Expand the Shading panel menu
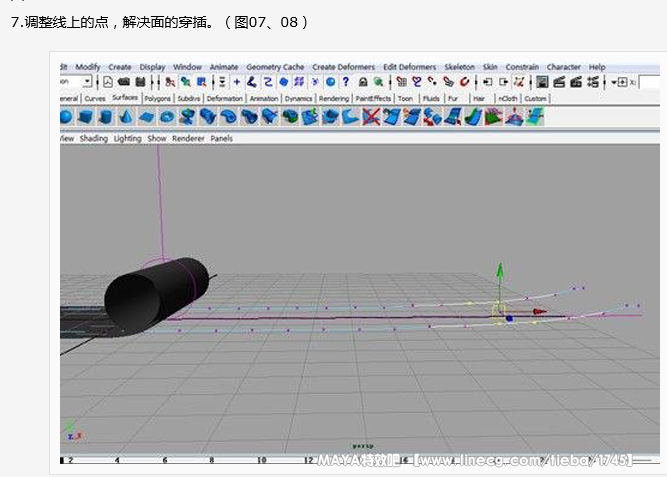The width and height of the screenshot is (667, 477). click(x=94, y=139)
